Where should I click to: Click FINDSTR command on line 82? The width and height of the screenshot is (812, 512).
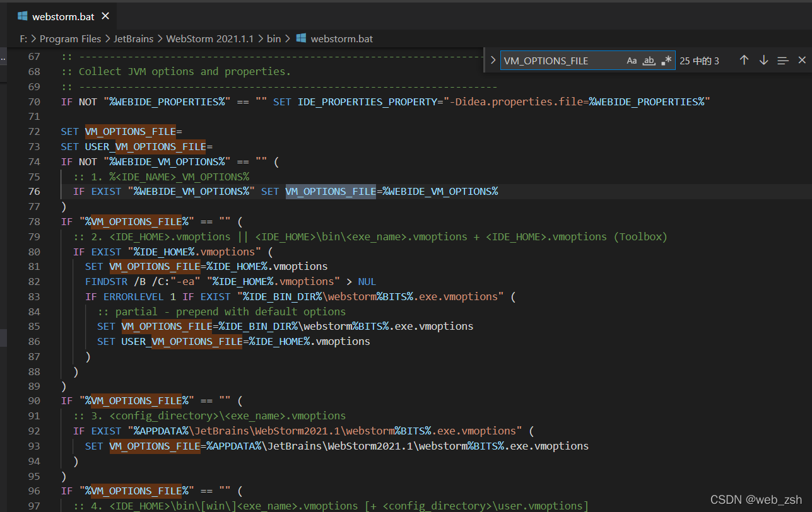[x=107, y=281]
